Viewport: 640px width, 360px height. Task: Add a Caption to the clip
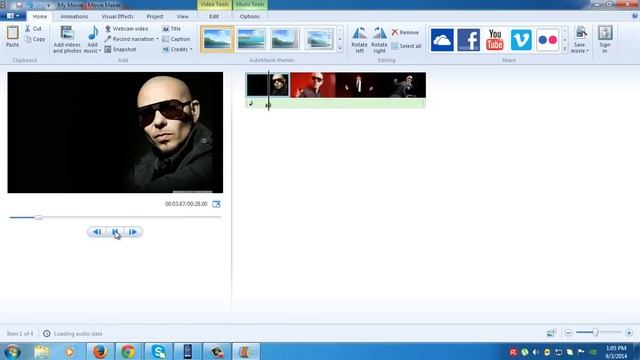pyautogui.click(x=176, y=39)
